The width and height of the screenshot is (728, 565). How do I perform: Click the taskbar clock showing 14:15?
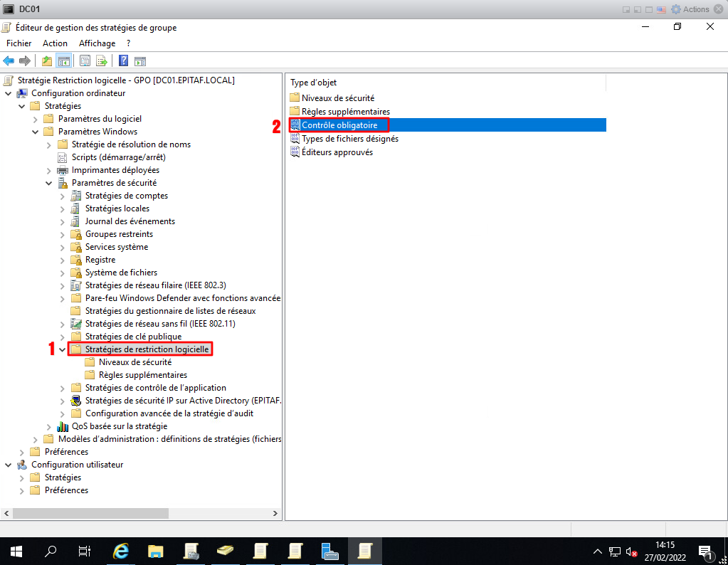point(665,551)
